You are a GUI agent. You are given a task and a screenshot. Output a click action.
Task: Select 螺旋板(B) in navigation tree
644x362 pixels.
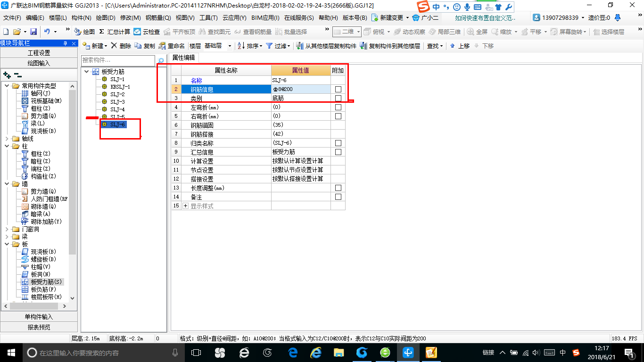(x=39, y=259)
